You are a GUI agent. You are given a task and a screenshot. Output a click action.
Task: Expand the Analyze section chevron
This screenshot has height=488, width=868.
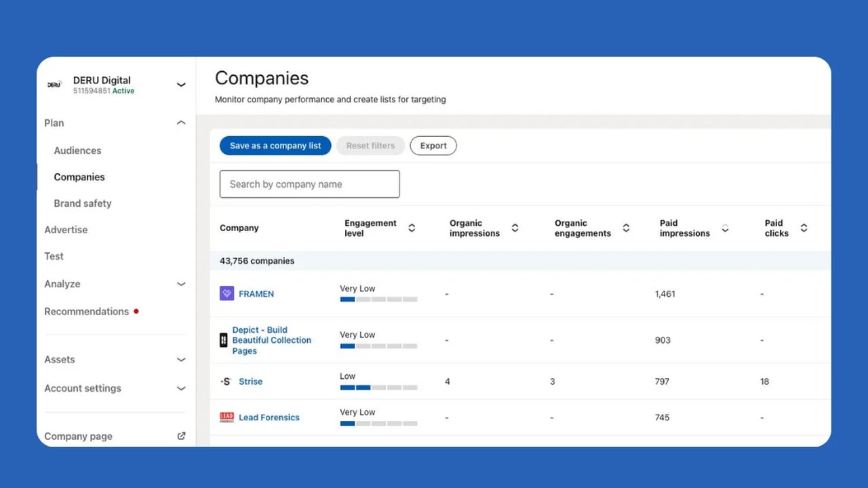(x=181, y=284)
